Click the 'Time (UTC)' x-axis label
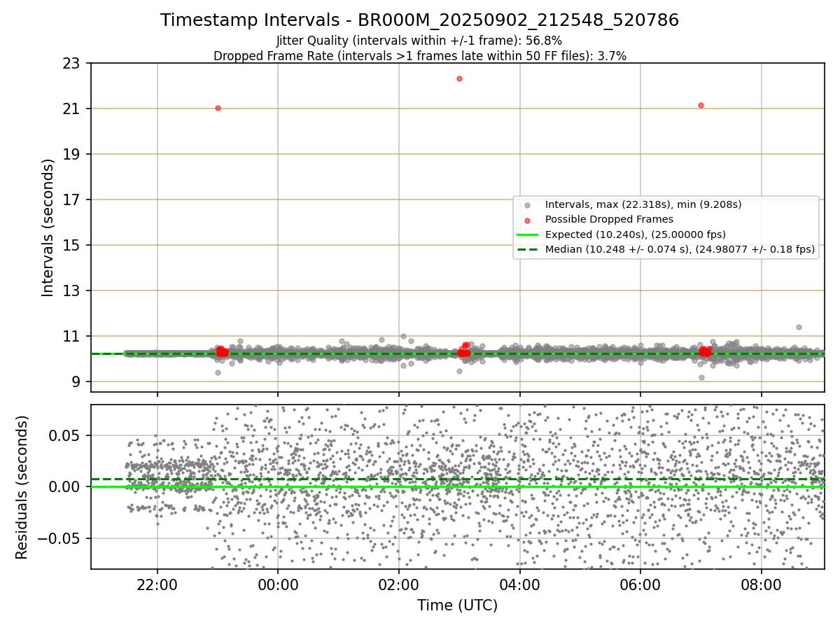The height and width of the screenshot is (630, 840). point(457,605)
